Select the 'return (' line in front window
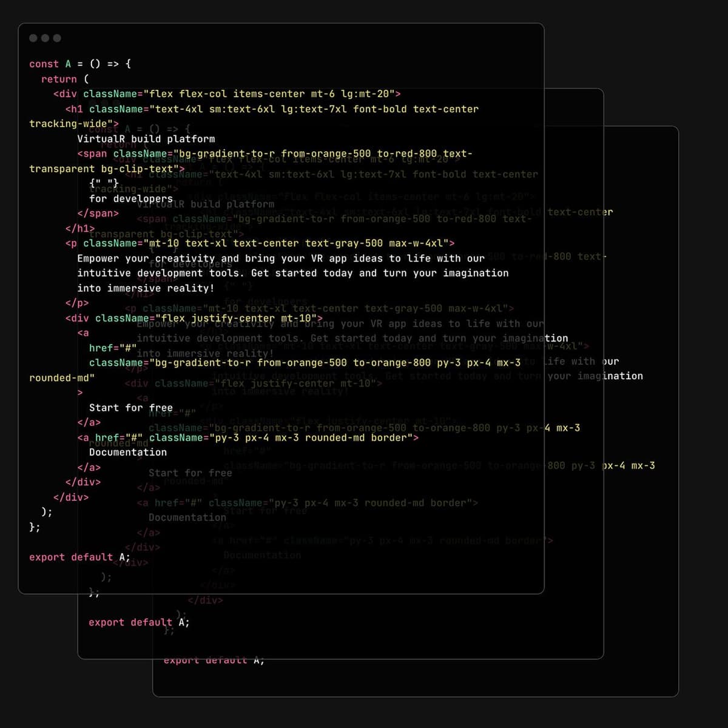 [65, 79]
